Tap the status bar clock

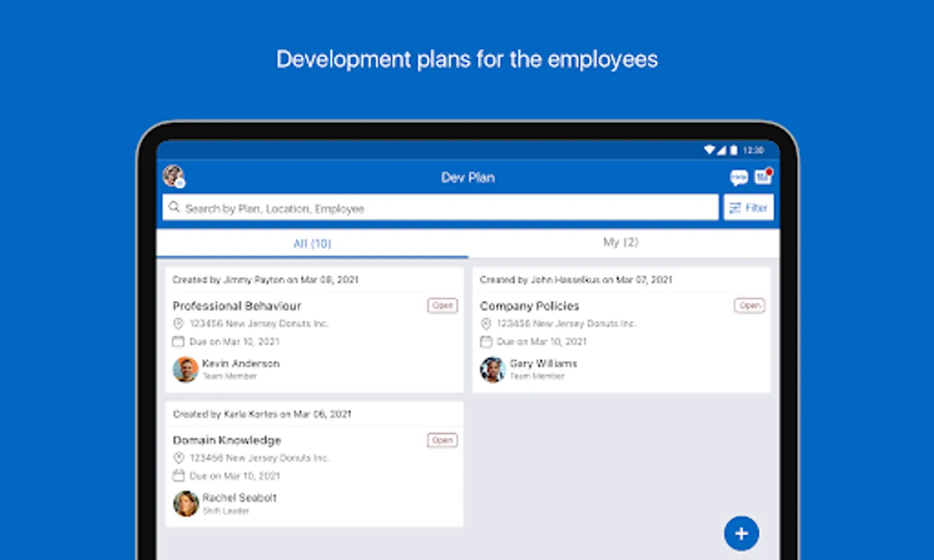[x=754, y=150]
